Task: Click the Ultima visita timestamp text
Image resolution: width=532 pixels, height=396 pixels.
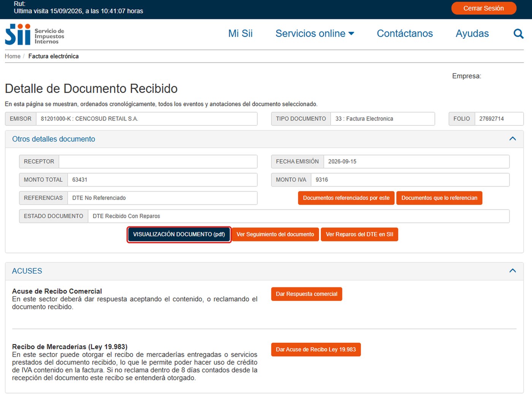Action: coord(79,11)
